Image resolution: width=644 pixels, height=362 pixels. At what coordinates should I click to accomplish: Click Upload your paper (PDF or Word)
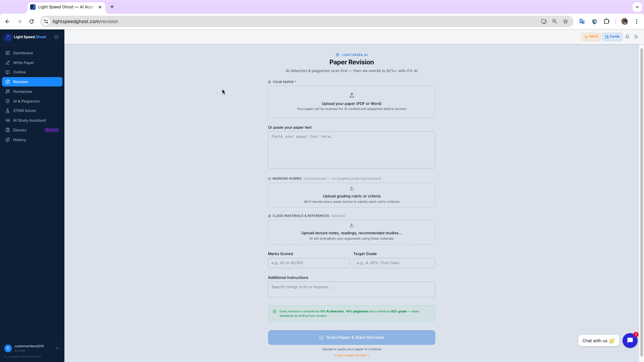352,104
